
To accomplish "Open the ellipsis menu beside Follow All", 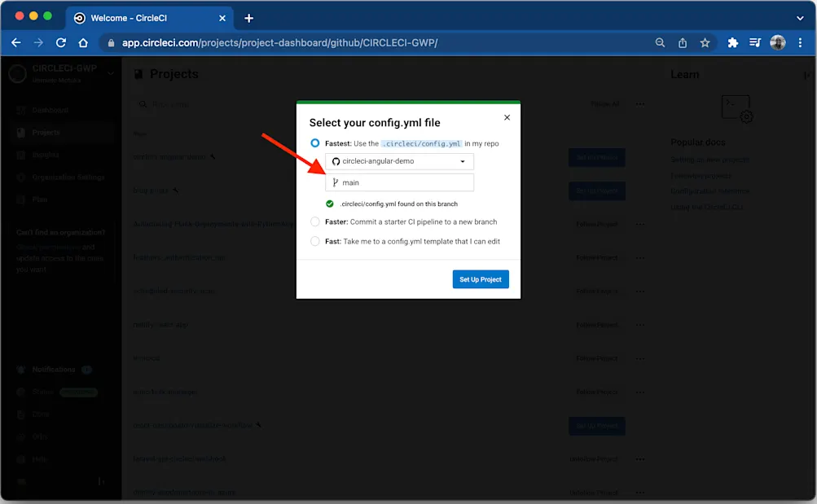I will pyautogui.click(x=640, y=104).
